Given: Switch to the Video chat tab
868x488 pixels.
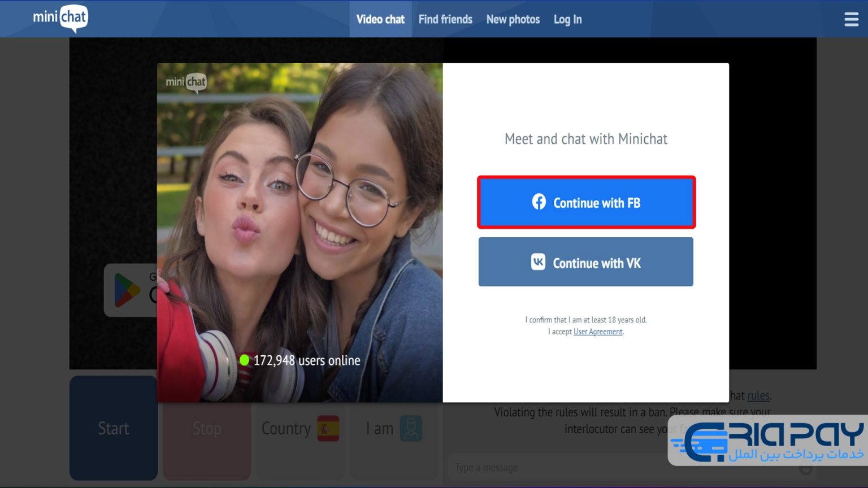Looking at the screenshot, I should 380,19.
